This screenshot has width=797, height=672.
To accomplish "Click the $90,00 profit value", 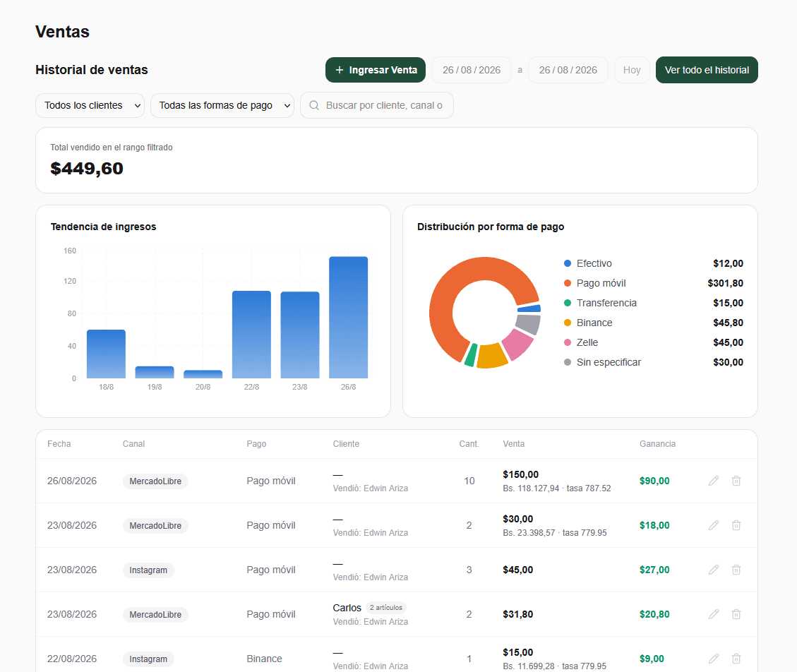I will (654, 481).
